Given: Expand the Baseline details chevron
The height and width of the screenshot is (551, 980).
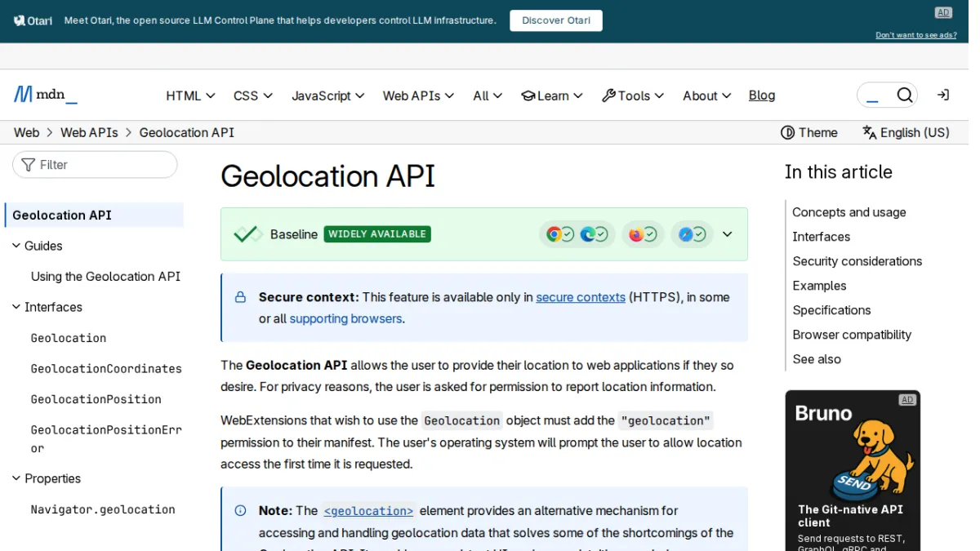Looking at the screenshot, I should tap(727, 234).
